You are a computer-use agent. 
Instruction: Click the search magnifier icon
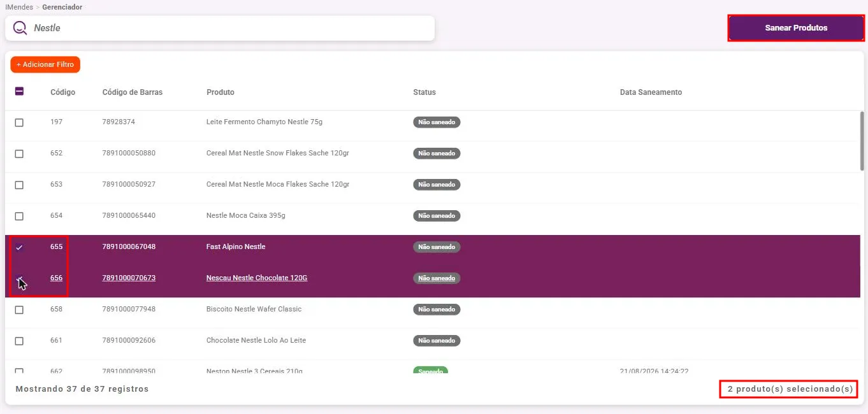pos(20,28)
